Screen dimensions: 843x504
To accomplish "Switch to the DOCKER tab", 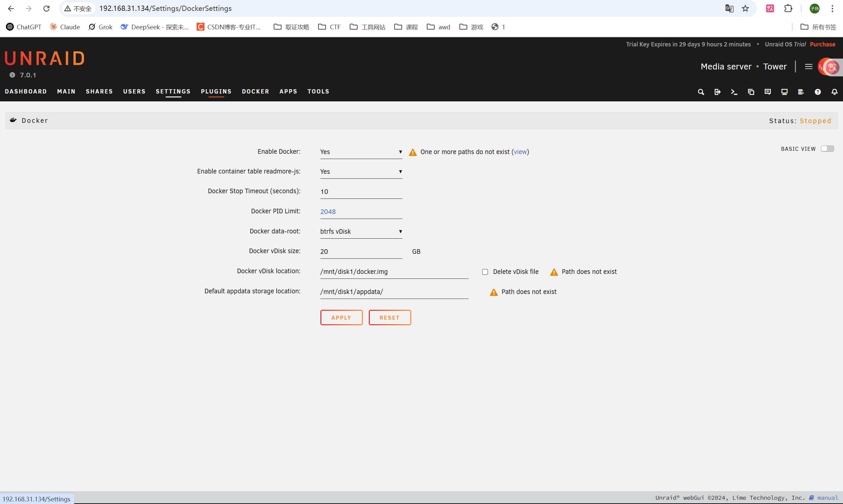I will [x=256, y=92].
